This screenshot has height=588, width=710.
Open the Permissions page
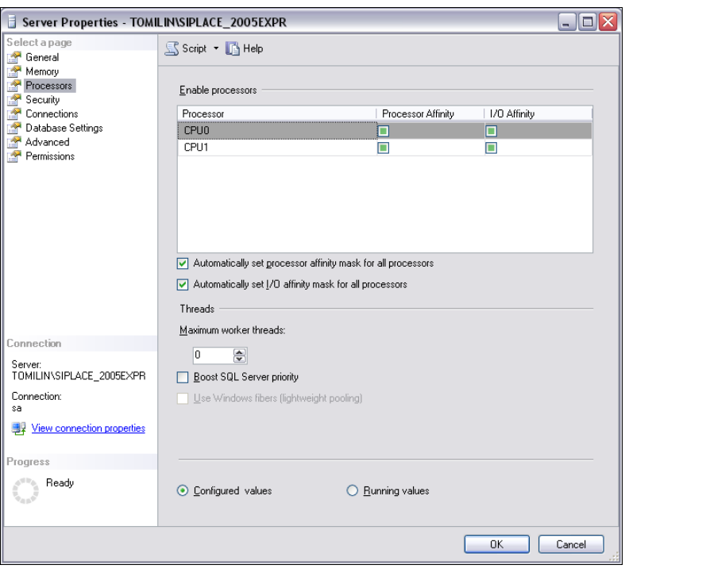pyautogui.click(x=50, y=156)
